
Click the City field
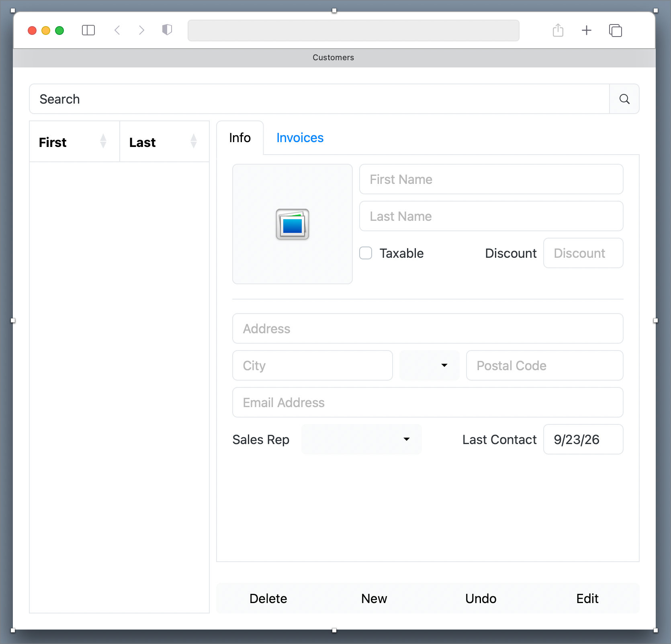313,365
